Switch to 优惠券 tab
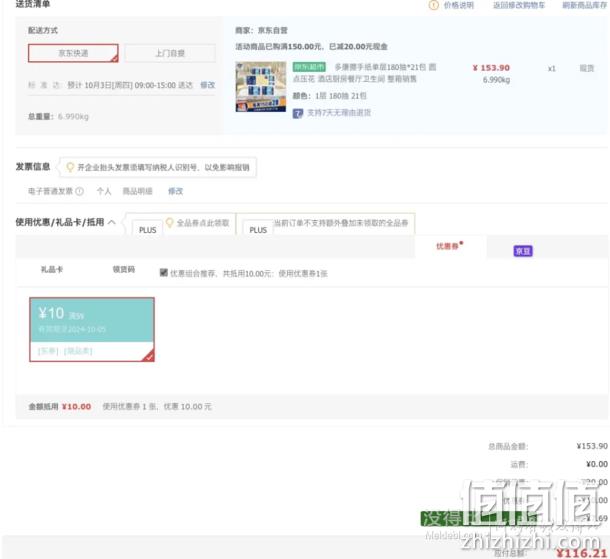Viewport: 610px width, 559px height. point(450,246)
